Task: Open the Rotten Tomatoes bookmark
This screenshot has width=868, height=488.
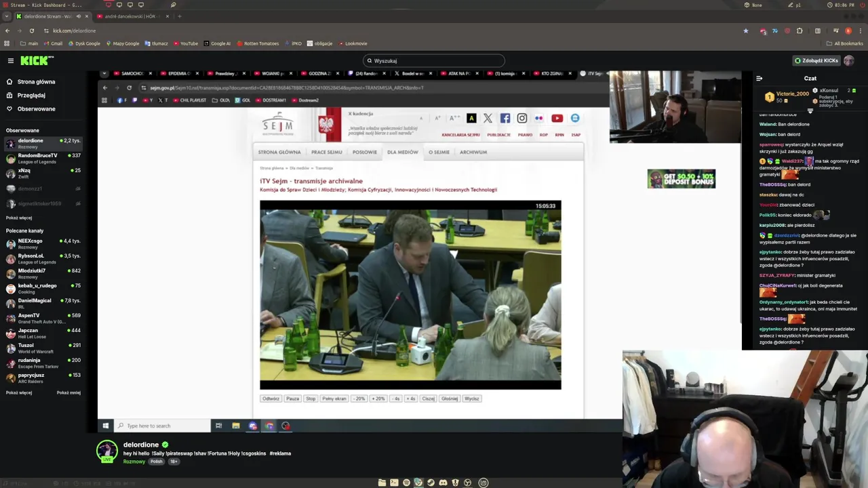Action: click(258, 43)
